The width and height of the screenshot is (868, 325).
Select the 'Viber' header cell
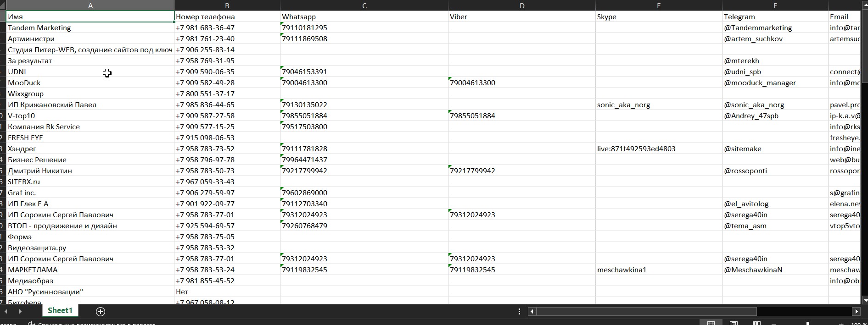(x=522, y=17)
